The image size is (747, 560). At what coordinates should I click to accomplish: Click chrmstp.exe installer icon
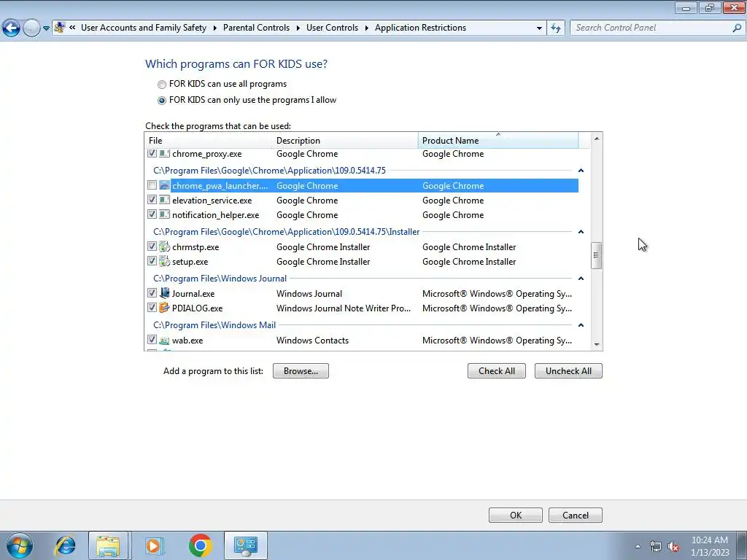point(164,246)
